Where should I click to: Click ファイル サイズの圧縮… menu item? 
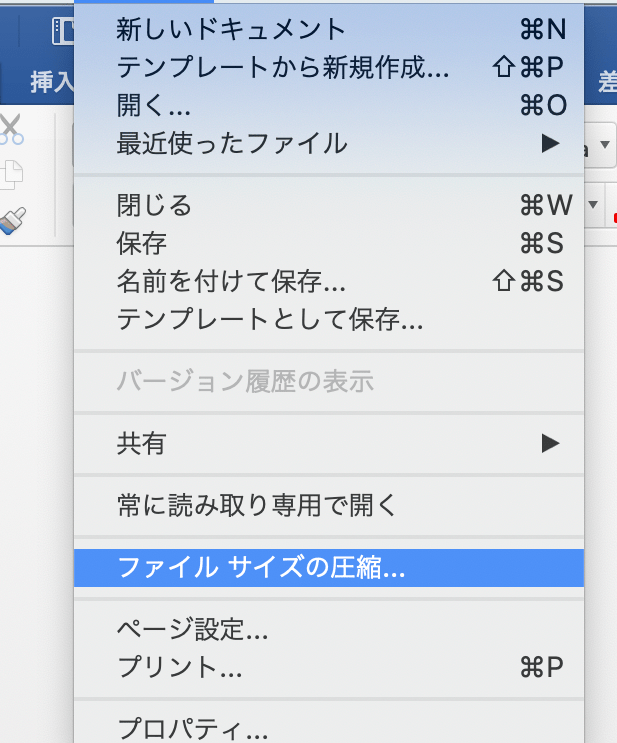pos(329,568)
